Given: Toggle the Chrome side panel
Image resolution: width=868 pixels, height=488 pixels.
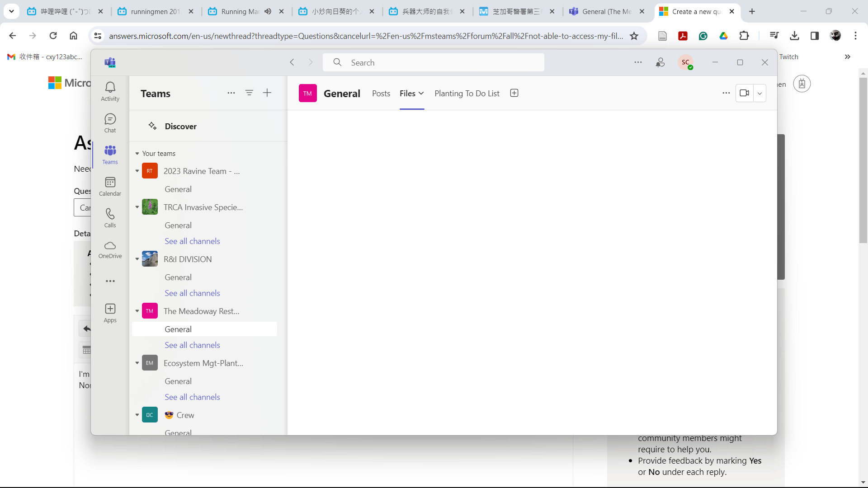Looking at the screenshot, I should point(814,36).
